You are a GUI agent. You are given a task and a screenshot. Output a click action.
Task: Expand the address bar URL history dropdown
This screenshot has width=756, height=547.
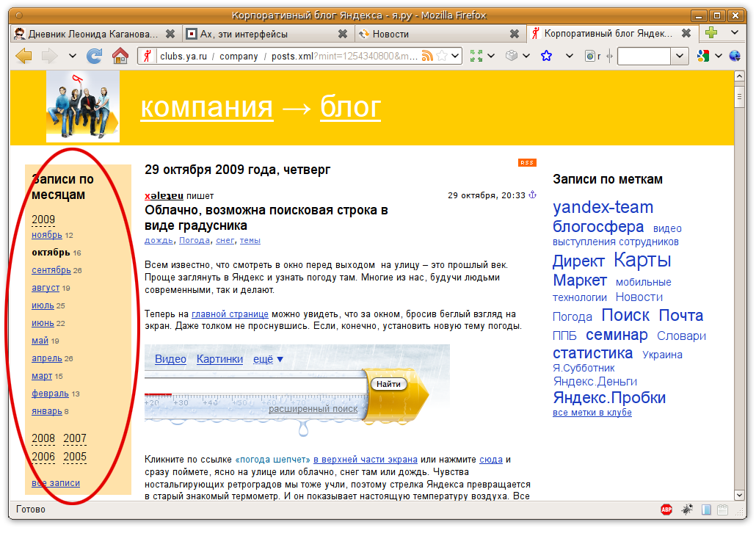[454, 56]
